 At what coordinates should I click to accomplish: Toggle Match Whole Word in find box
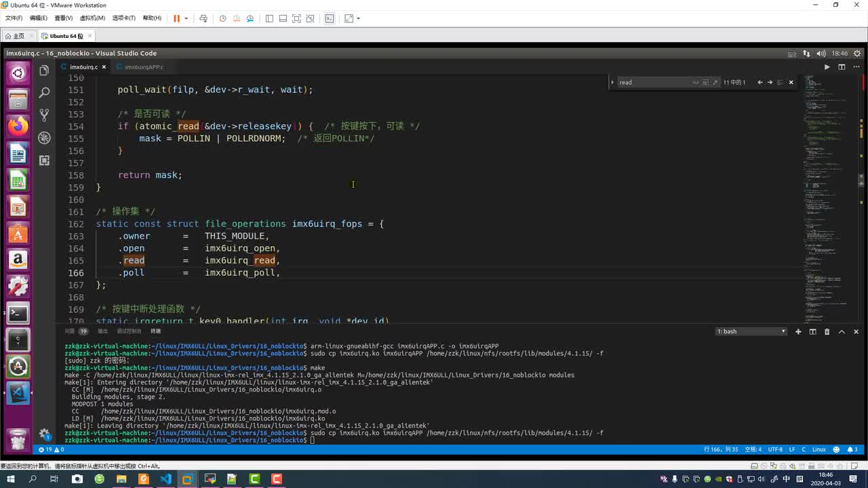pyautogui.click(x=705, y=82)
